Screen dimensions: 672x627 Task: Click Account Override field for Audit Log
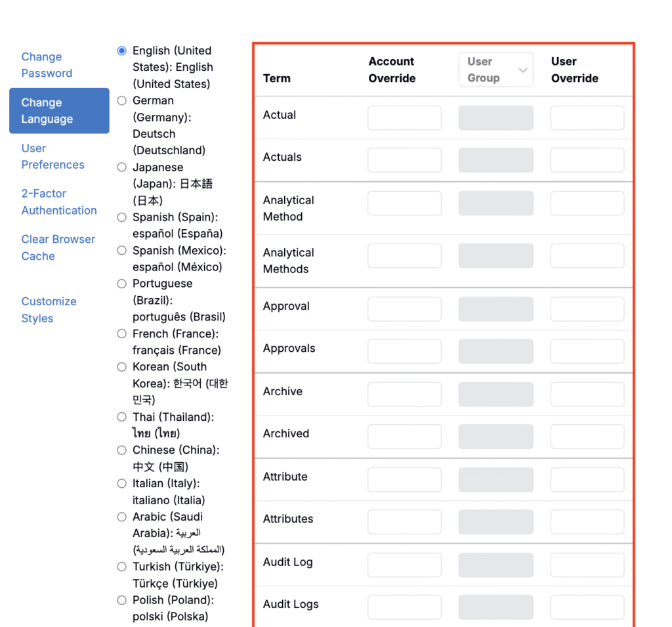[x=404, y=565]
